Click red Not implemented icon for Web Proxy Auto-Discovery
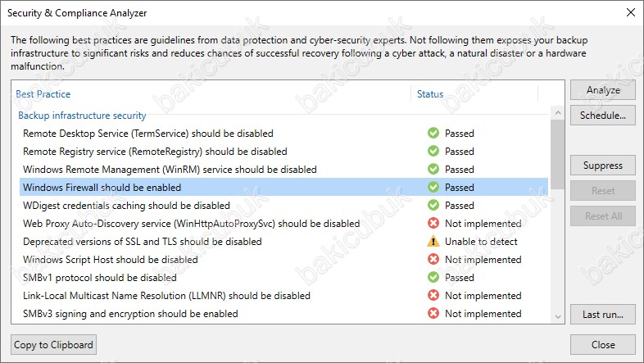Screen dimensions: 644x363 point(433,224)
